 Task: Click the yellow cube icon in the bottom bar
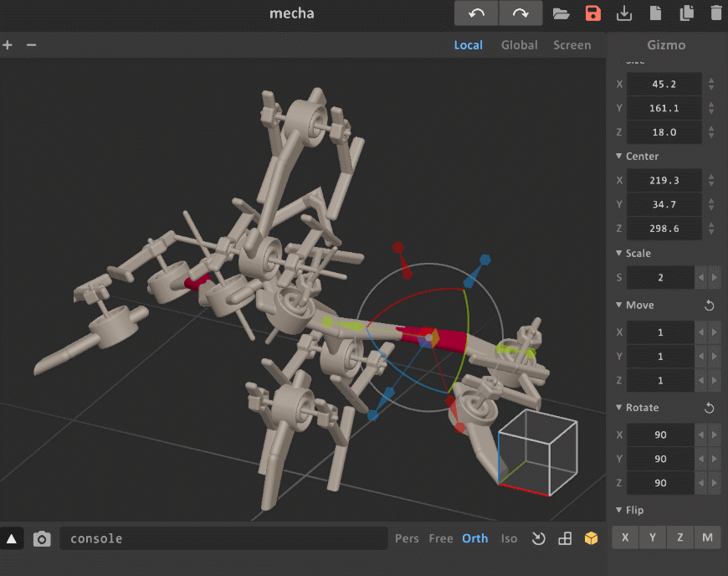[592, 538]
